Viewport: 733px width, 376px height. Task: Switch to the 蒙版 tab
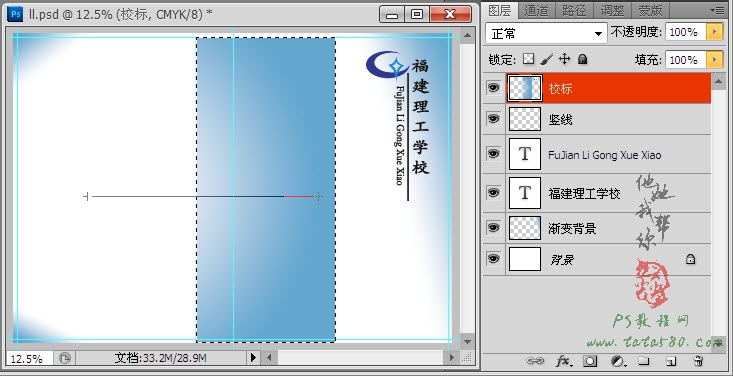point(650,10)
